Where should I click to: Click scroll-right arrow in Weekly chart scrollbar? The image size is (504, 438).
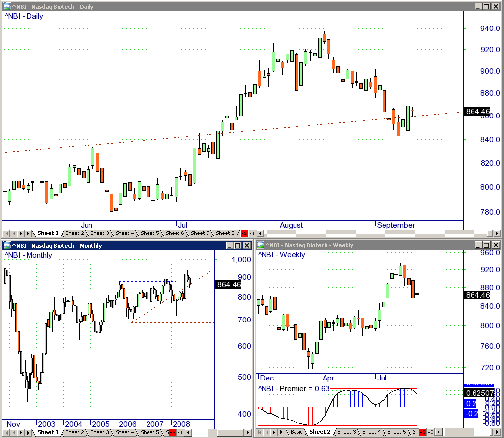click(x=497, y=432)
